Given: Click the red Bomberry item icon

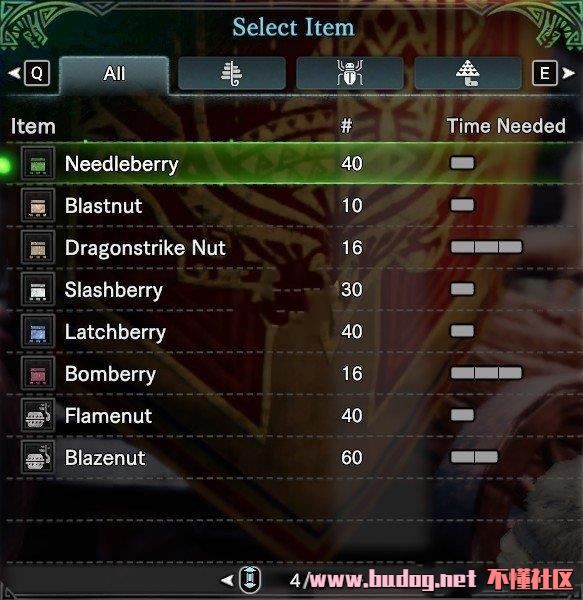Looking at the screenshot, I should (38, 373).
